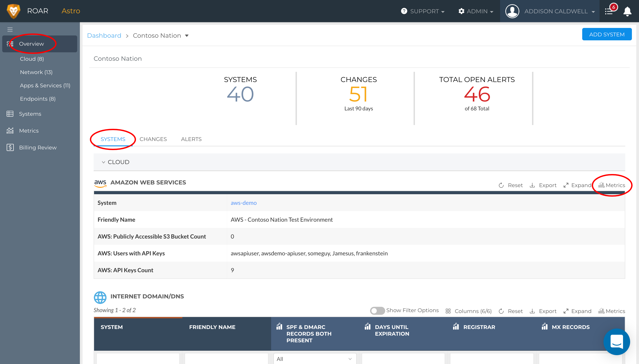Open Cloud (8) in the sidebar

[32, 59]
